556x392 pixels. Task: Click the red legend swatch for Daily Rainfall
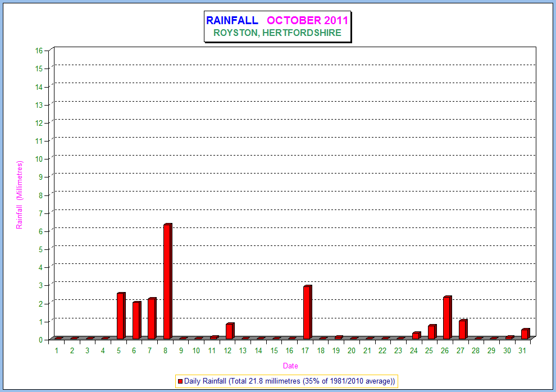[180, 381]
